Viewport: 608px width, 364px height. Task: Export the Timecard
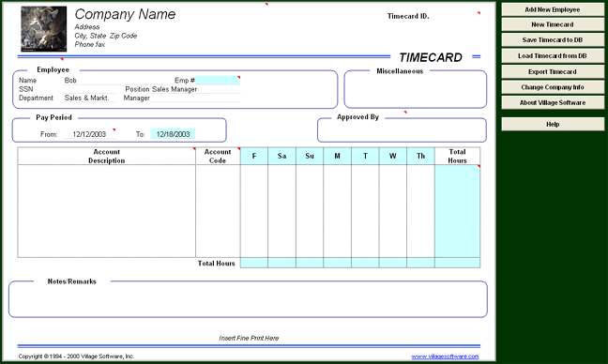553,71
